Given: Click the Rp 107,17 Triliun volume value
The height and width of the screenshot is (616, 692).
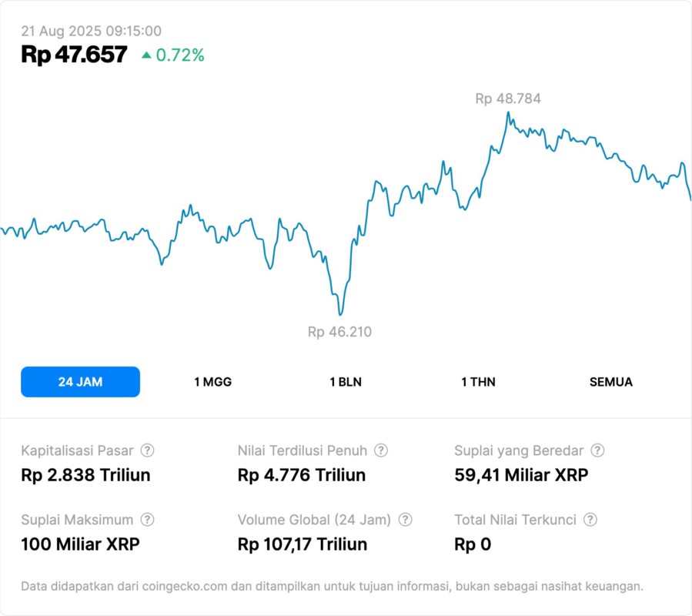Looking at the screenshot, I should point(303,544).
